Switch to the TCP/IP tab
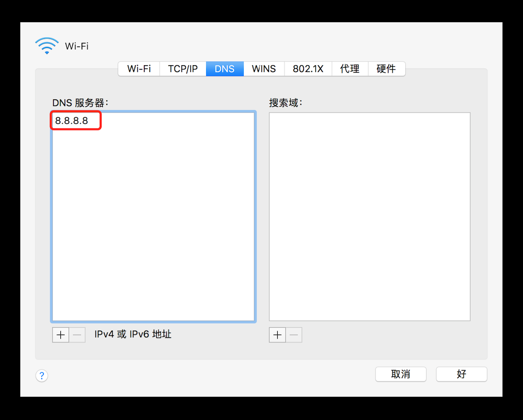Screen dimensions: 523x420 click(182, 69)
